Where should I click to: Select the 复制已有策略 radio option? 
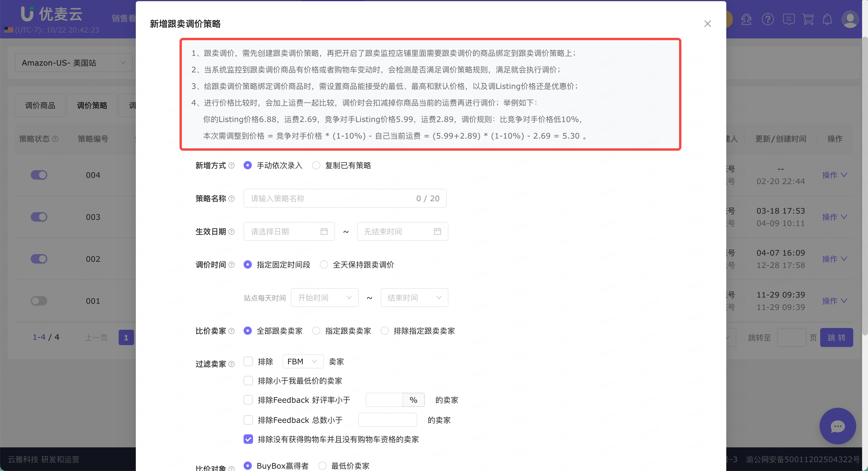coord(316,165)
